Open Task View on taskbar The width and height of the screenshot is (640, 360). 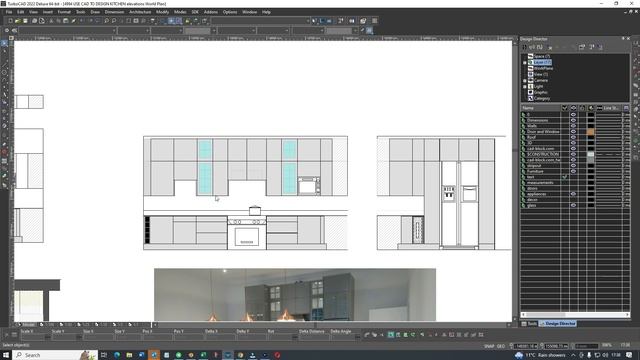click(104, 355)
